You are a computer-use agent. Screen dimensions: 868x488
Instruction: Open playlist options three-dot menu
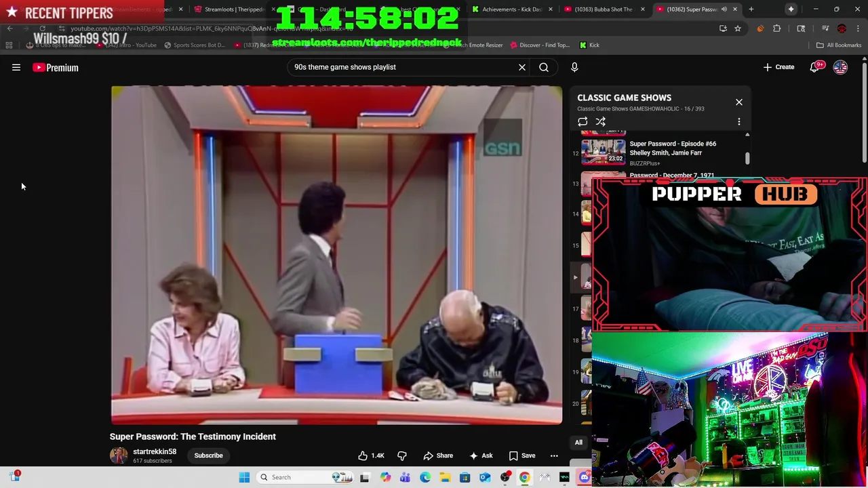tap(739, 122)
